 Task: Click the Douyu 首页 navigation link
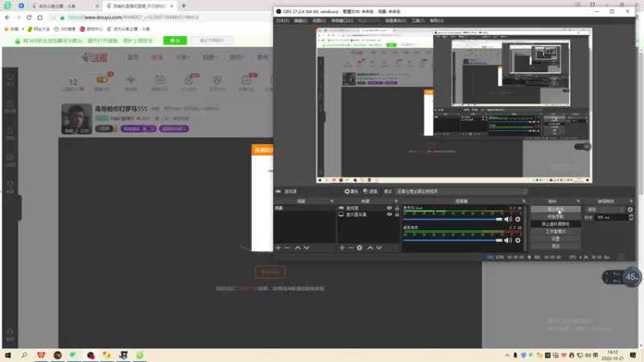tap(133, 57)
